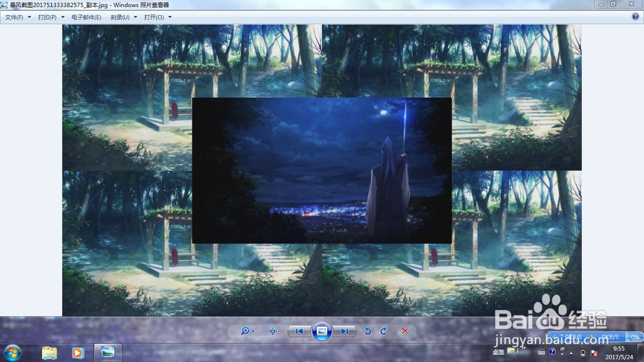Open the 刻录(U) menu
Image resolution: width=644 pixels, height=362 pixels.
pos(120,17)
